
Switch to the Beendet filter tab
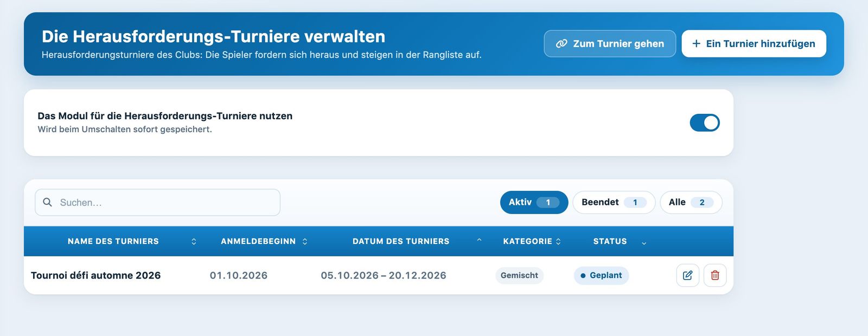point(614,202)
